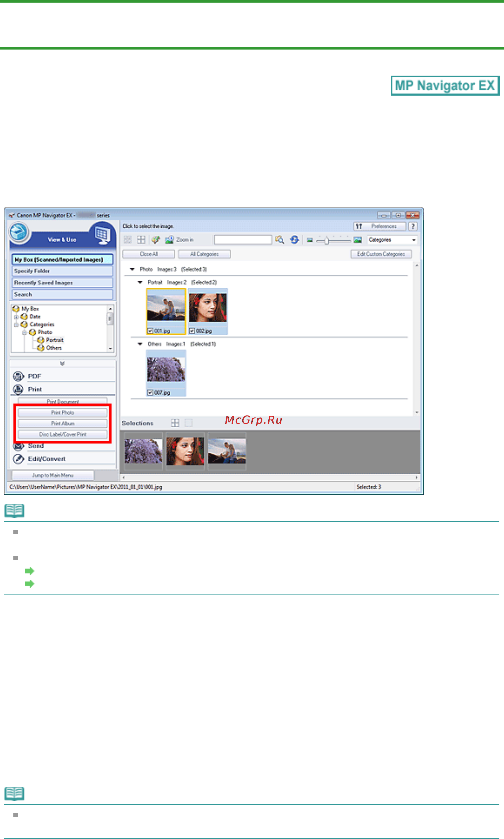Image resolution: width=504 pixels, height=839 pixels.
Task: Click the Jump to Main Menu button
Action: coord(53,475)
